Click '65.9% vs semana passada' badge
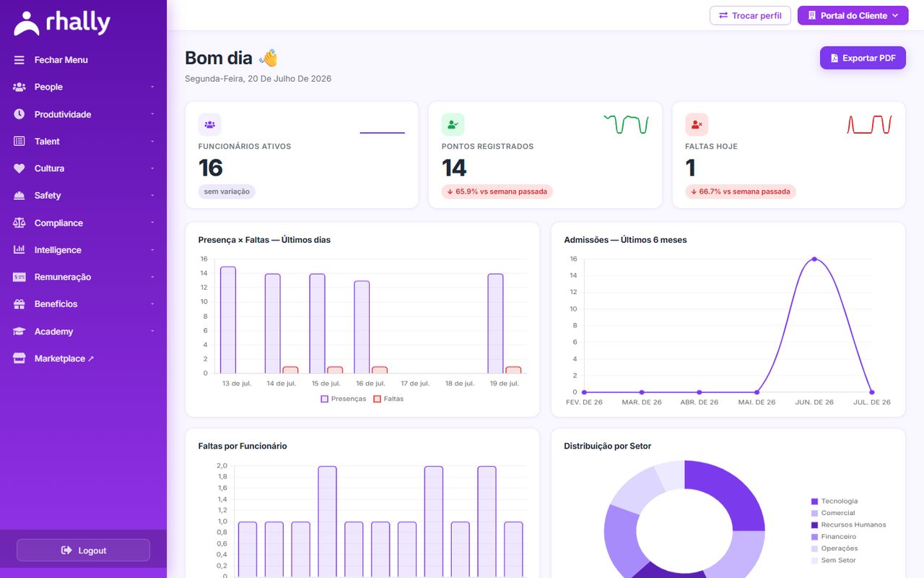 coord(497,191)
